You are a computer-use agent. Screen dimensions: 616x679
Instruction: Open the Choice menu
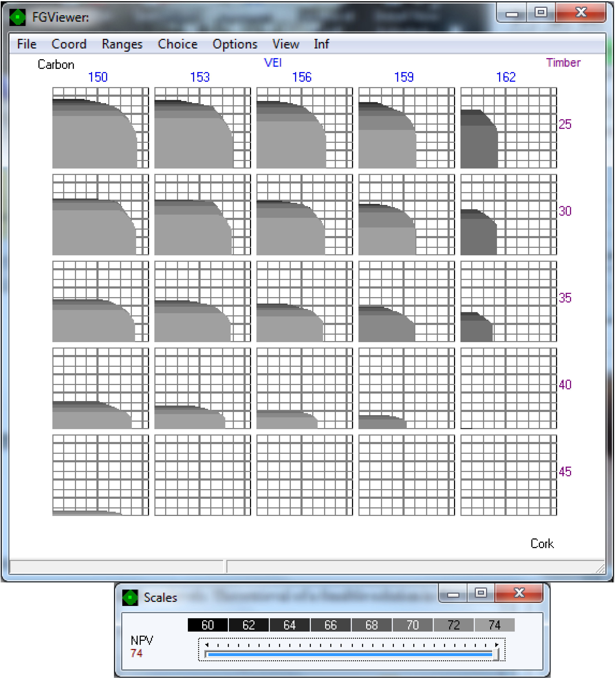pyautogui.click(x=177, y=44)
